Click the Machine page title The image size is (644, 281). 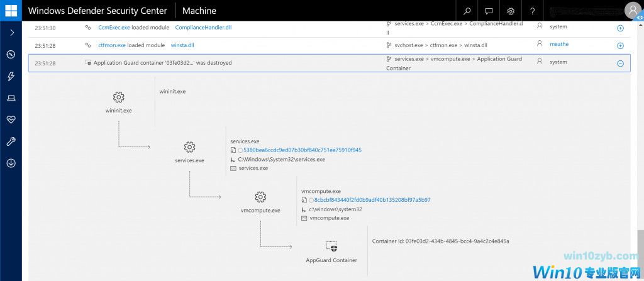point(199,11)
